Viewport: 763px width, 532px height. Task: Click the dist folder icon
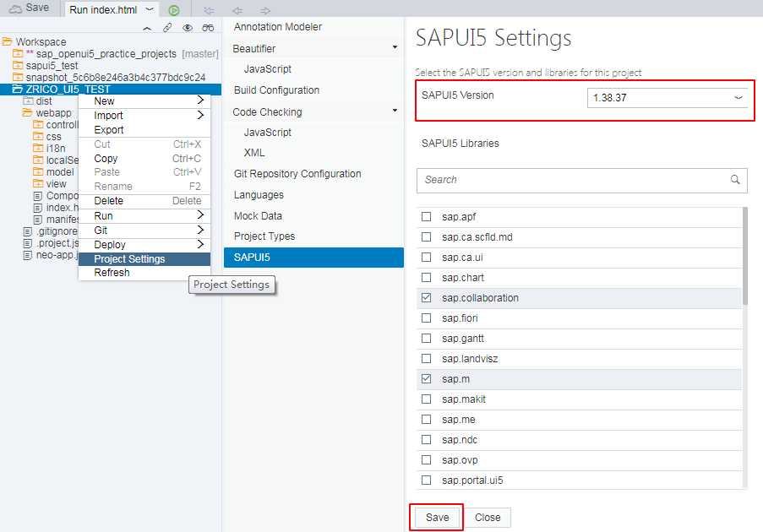click(28, 100)
